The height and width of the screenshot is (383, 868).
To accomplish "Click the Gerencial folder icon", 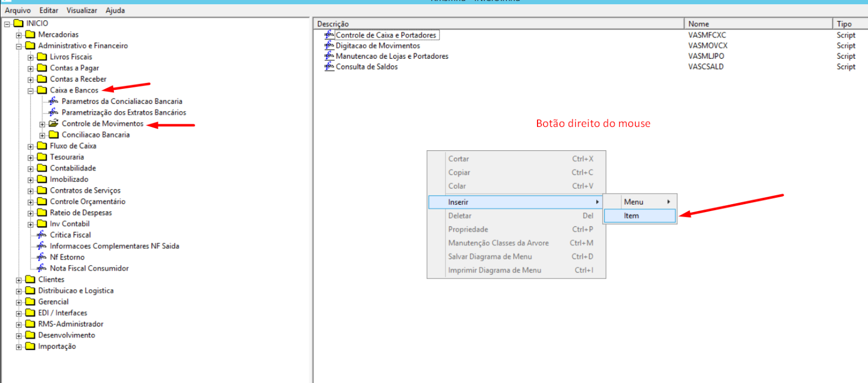I will pyautogui.click(x=30, y=302).
